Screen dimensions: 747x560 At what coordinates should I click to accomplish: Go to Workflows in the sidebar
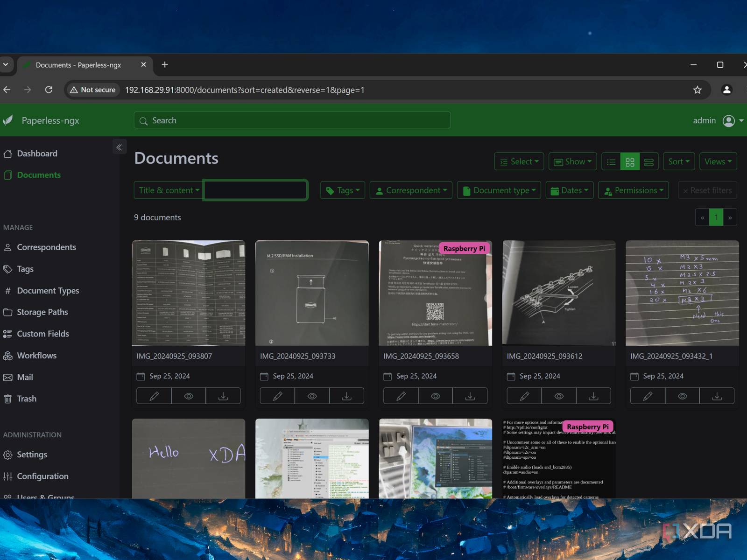pyautogui.click(x=36, y=356)
